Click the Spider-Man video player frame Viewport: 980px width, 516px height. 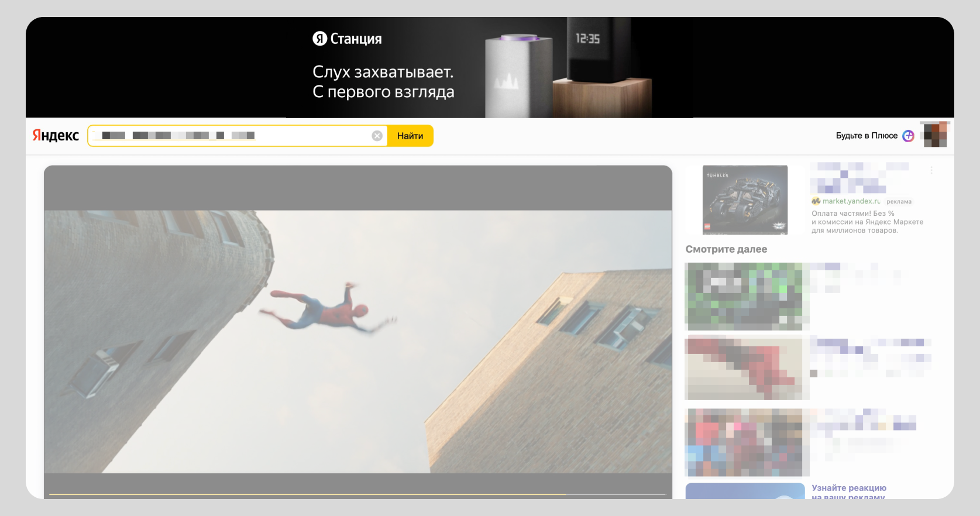click(358, 332)
